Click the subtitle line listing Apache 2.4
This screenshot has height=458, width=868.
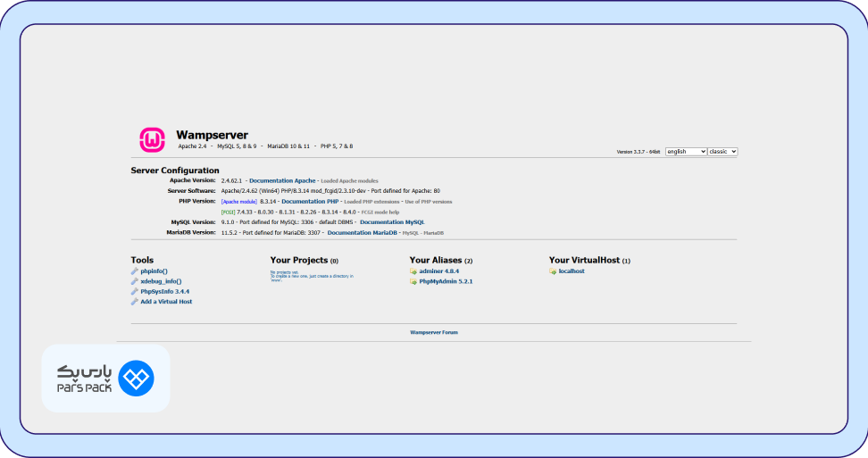coord(266,146)
